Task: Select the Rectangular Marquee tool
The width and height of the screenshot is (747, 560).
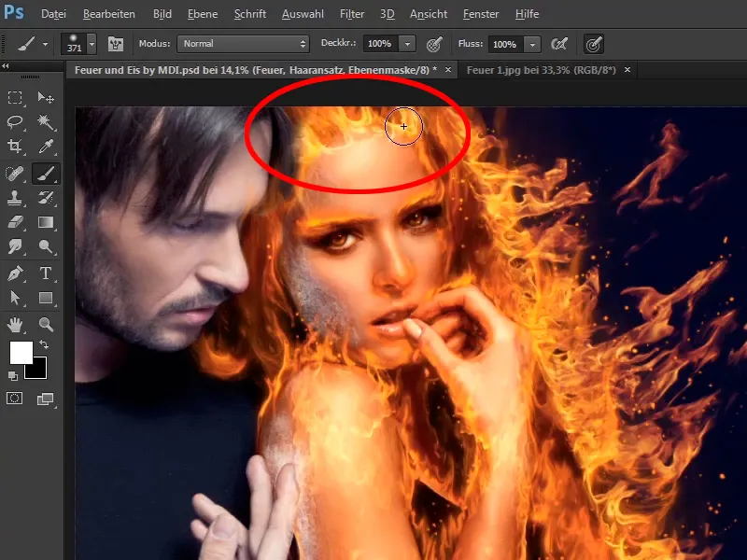Action: (x=15, y=98)
